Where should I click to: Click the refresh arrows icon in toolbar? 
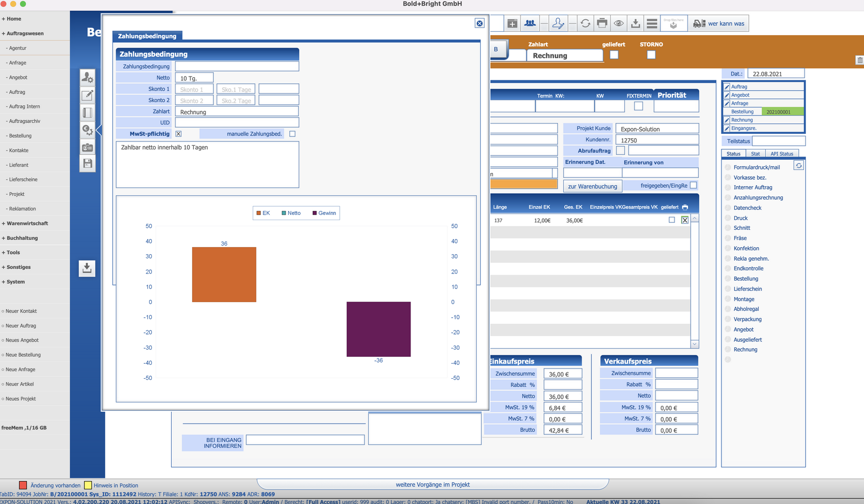(x=585, y=23)
